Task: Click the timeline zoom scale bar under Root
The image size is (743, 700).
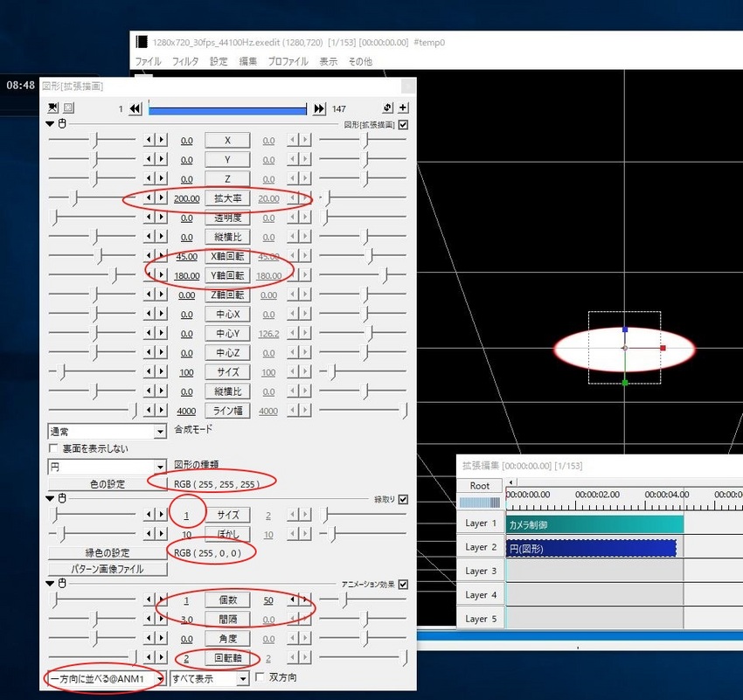Action: pos(480,502)
